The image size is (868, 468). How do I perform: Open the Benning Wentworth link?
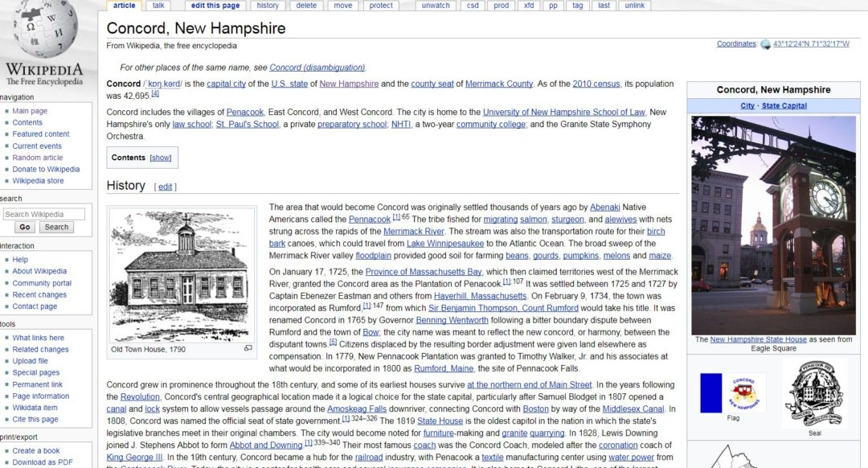[452, 320]
